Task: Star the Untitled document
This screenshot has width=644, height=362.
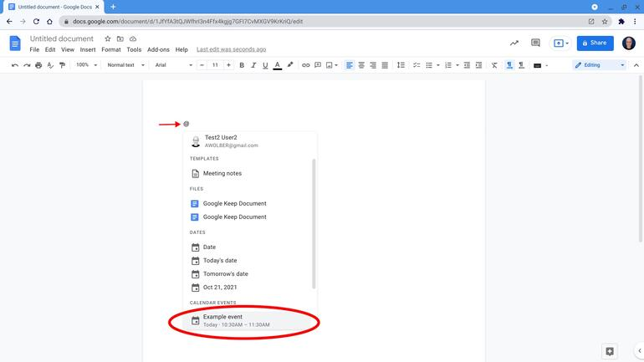Action: tap(108, 39)
